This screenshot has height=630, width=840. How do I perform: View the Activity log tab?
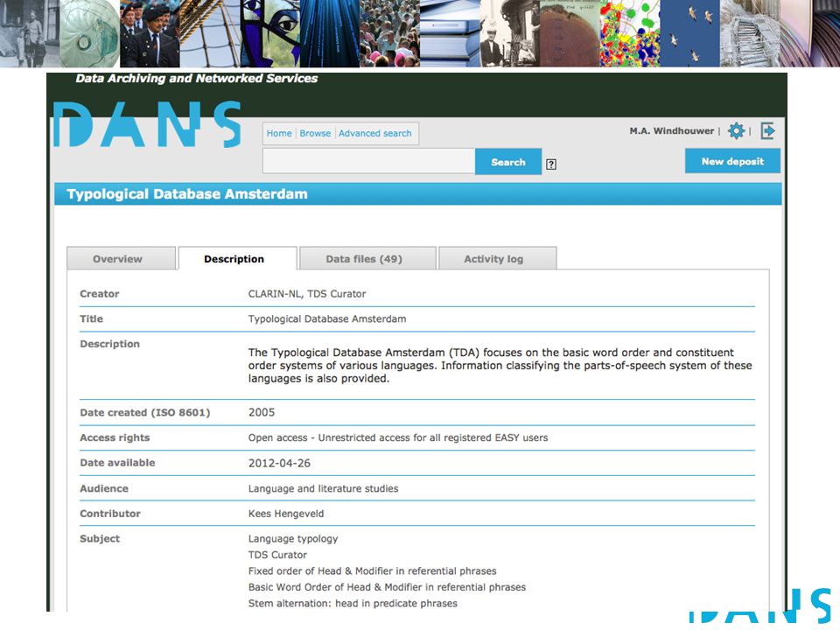click(x=497, y=259)
